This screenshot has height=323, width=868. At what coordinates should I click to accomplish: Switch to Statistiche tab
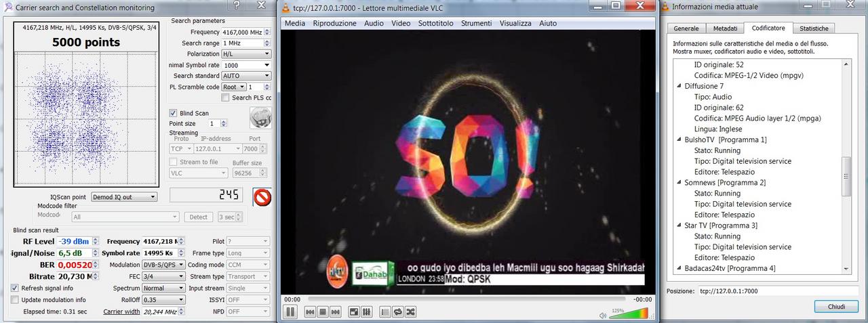pyautogui.click(x=813, y=28)
